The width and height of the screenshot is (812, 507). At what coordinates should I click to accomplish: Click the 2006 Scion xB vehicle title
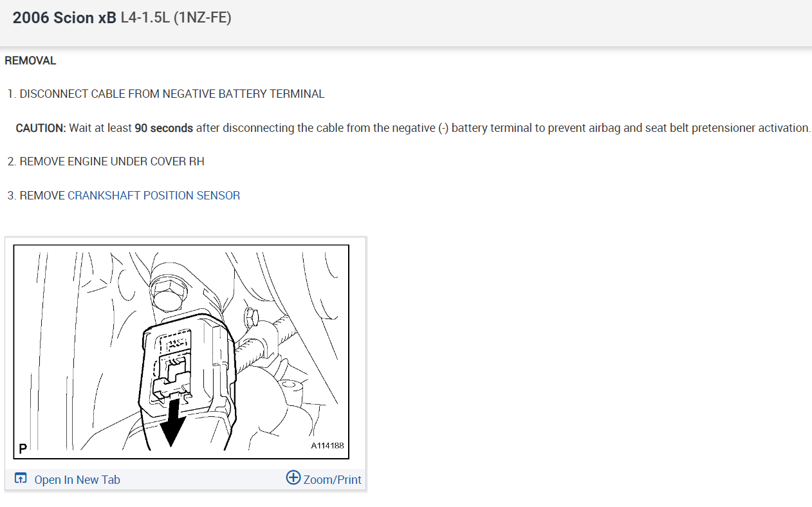[64, 18]
